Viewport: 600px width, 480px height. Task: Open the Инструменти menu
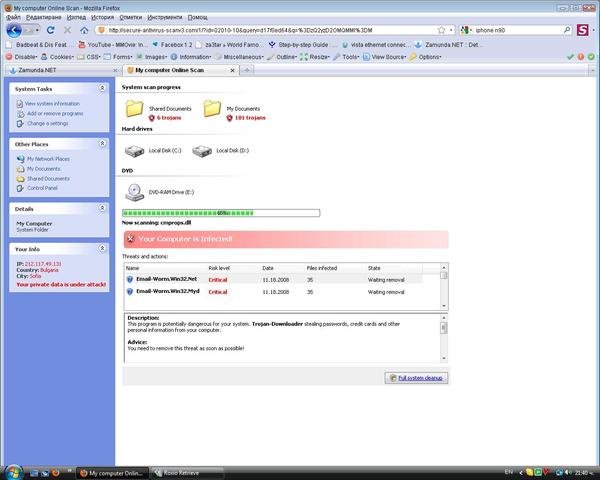click(165, 17)
